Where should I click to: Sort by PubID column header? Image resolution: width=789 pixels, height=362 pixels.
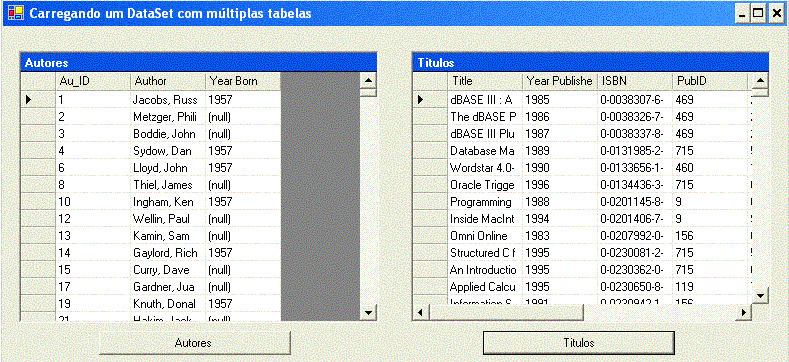(x=710, y=81)
